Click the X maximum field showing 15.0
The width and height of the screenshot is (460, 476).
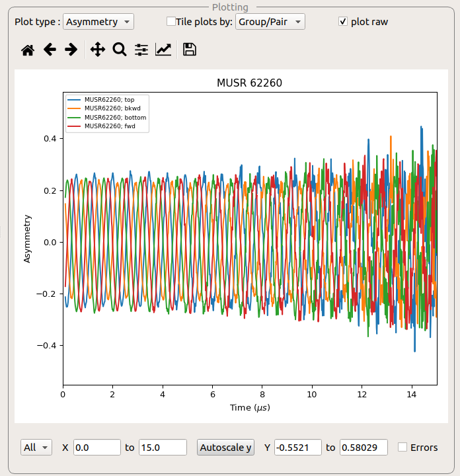[x=163, y=448]
